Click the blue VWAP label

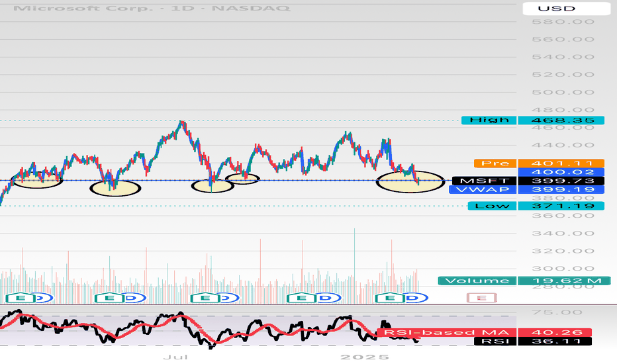[x=483, y=189]
